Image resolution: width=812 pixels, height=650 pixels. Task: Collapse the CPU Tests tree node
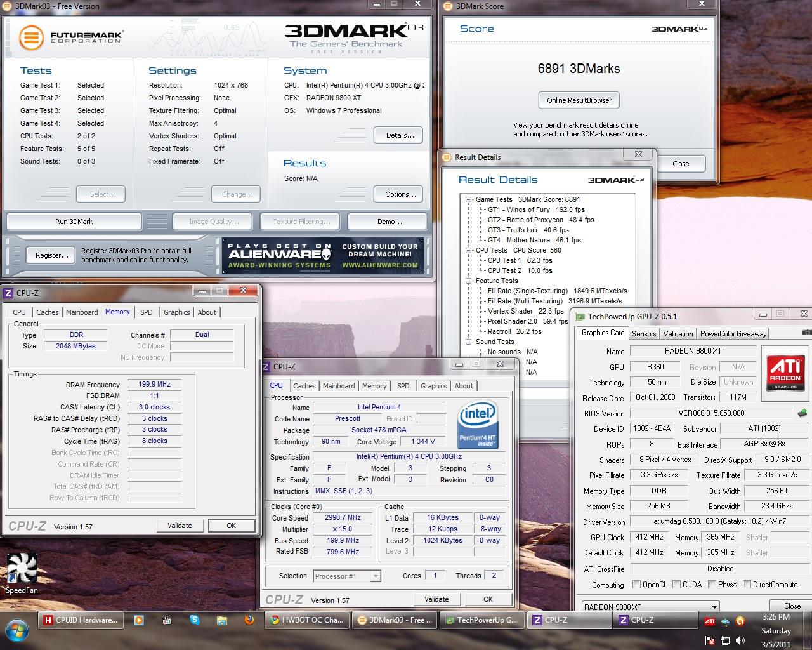tap(468, 250)
